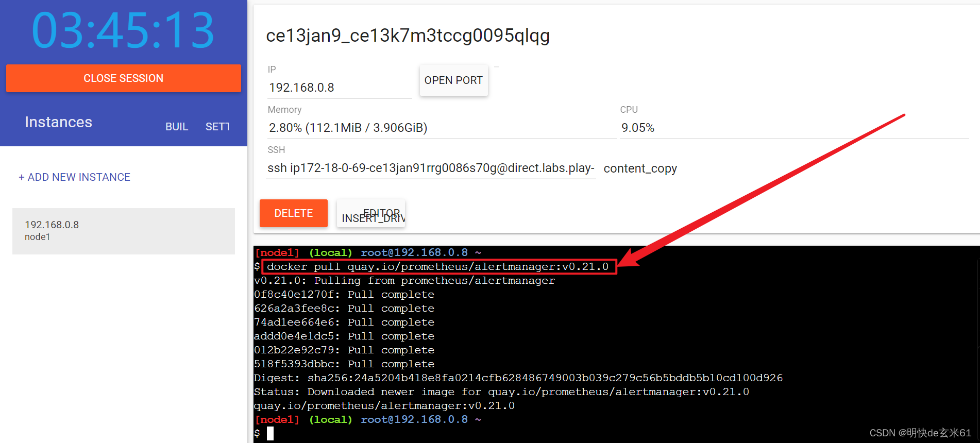Click the IP field showing 192.168.0.8
Image resolution: width=980 pixels, height=443 pixels.
339,88
